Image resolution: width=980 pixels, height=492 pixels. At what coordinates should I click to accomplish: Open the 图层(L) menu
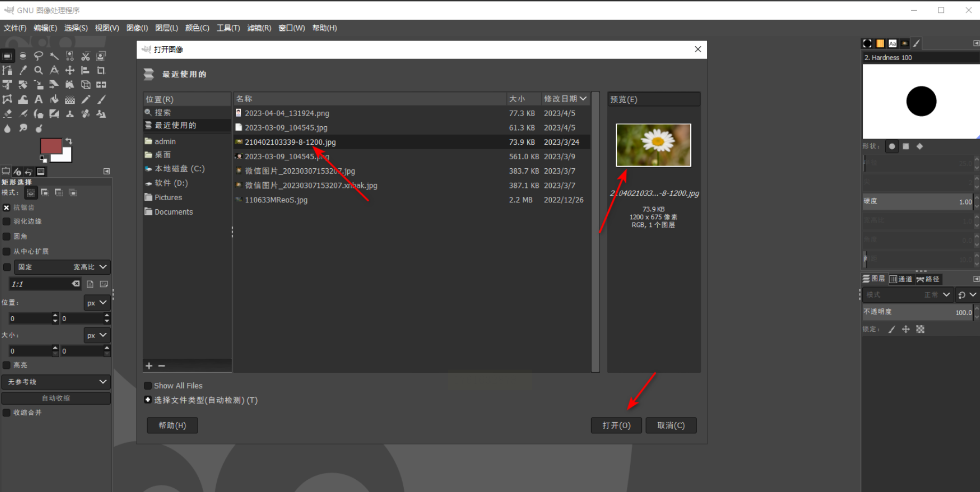[x=167, y=28]
